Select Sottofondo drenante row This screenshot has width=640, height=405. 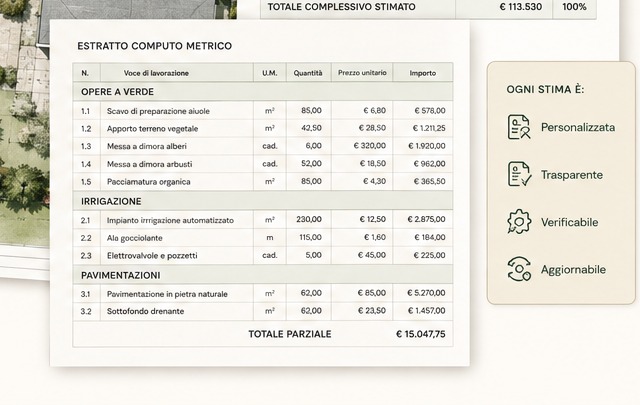pyautogui.click(x=263, y=311)
